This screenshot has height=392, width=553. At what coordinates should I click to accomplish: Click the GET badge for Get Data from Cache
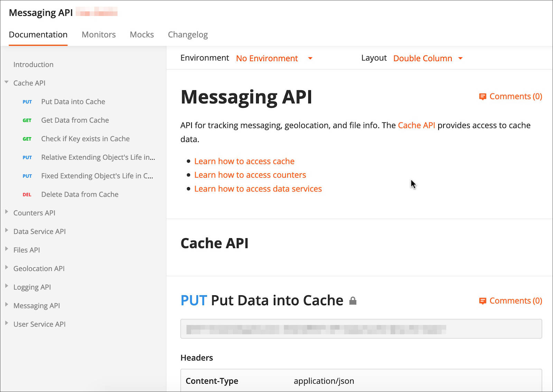coord(27,120)
